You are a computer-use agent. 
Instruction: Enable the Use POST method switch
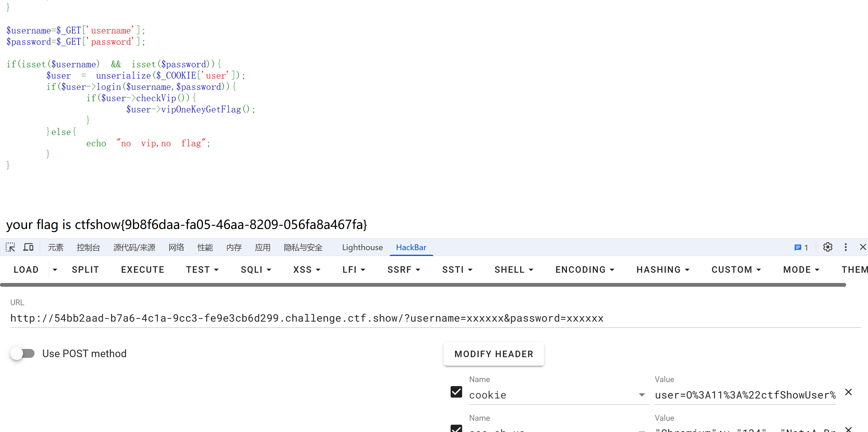[x=23, y=353]
